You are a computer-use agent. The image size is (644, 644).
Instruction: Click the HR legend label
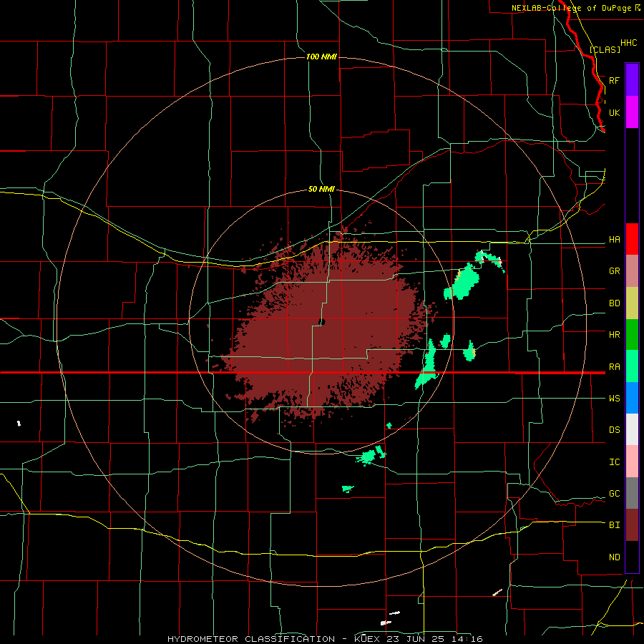point(614,335)
